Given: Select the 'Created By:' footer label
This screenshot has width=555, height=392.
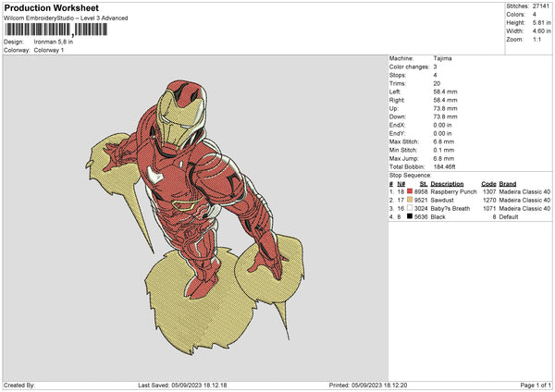Looking at the screenshot, I should coord(19,386).
